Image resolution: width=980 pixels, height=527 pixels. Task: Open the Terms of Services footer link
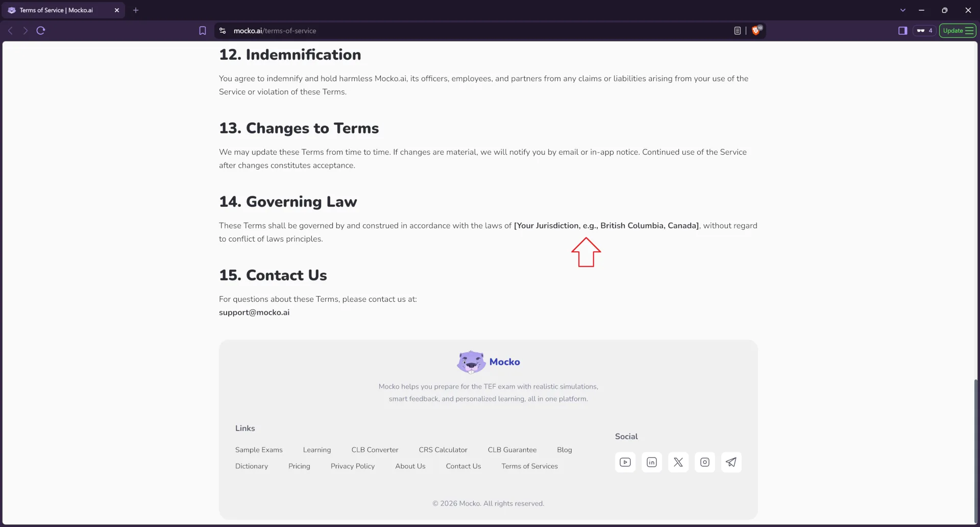click(x=529, y=466)
